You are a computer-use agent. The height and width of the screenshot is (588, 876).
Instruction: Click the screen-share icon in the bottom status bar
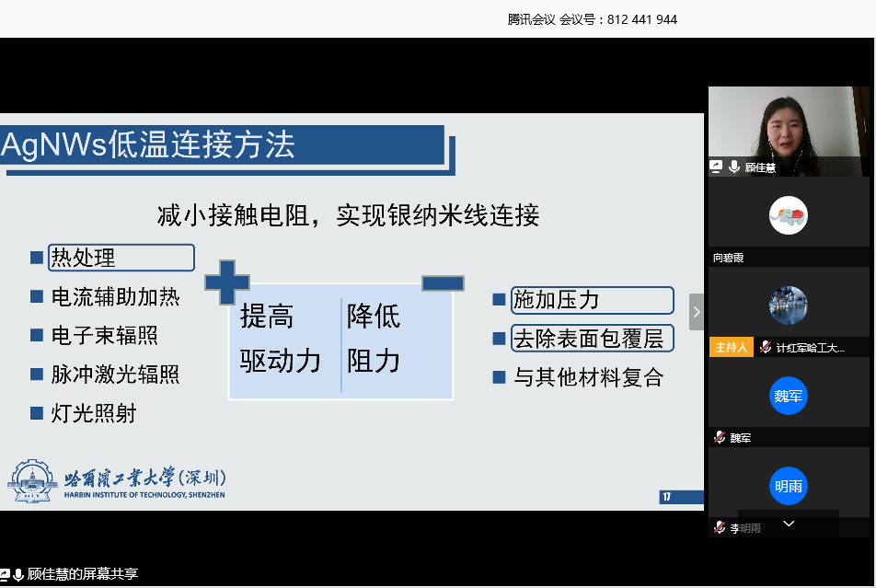click(6, 573)
